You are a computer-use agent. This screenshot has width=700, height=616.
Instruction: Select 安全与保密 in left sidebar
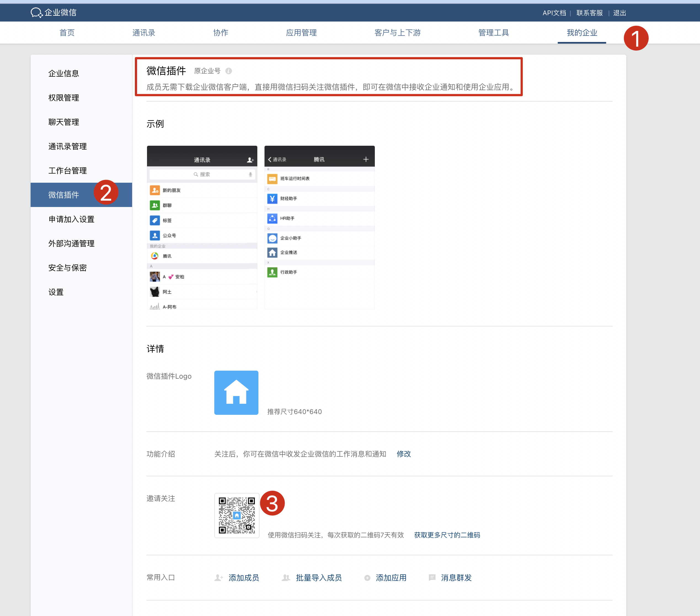pyautogui.click(x=68, y=268)
